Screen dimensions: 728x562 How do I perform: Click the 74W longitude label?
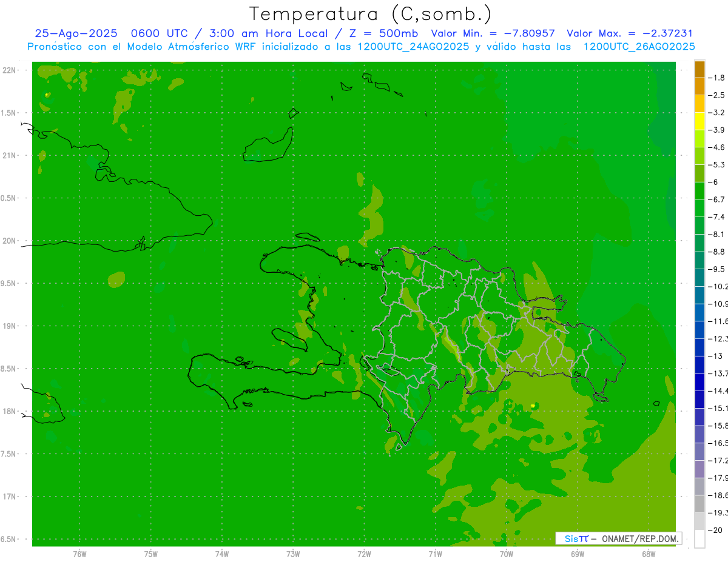coord(222,554)
